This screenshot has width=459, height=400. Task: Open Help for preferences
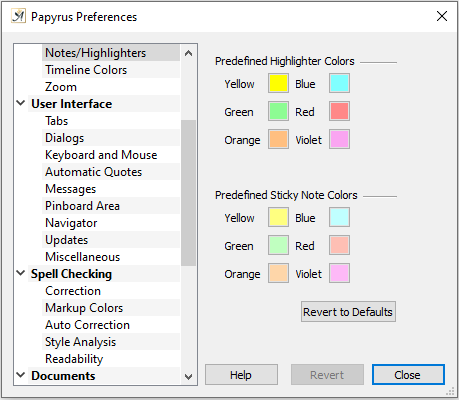tap(241, 375)
